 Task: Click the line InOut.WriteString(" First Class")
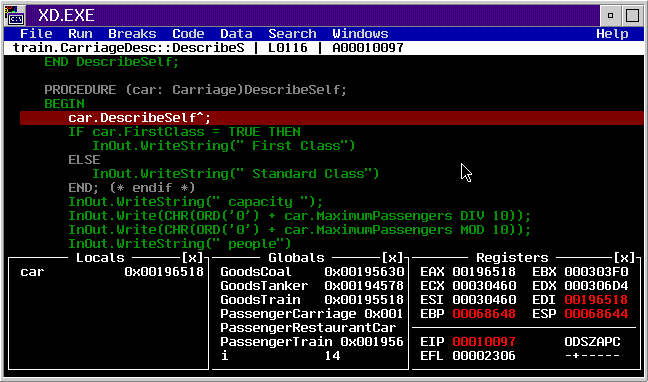(224, 146)
